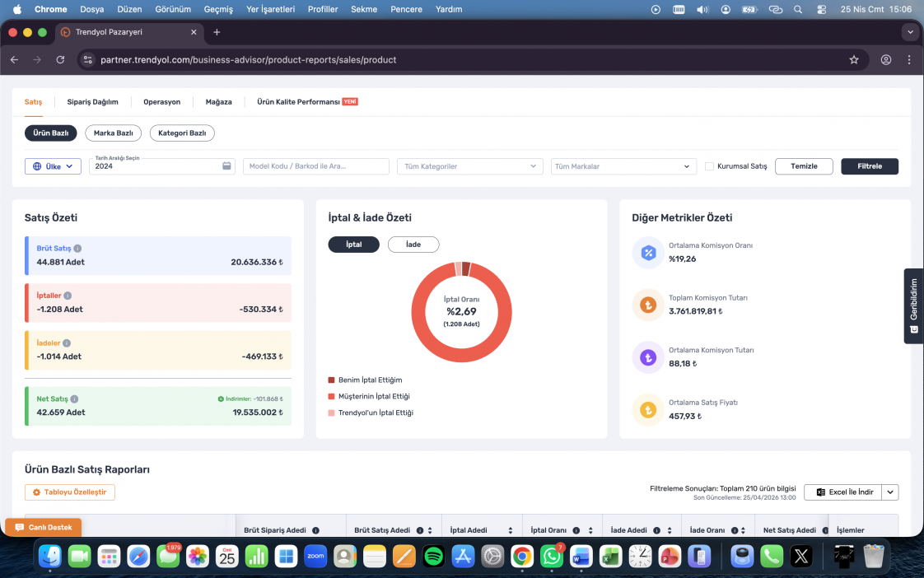The width and height of the screenshot is (924, 578).
Task: Enable the Kurumsal Satış checkbox
Action: click(x=710, y=166)
